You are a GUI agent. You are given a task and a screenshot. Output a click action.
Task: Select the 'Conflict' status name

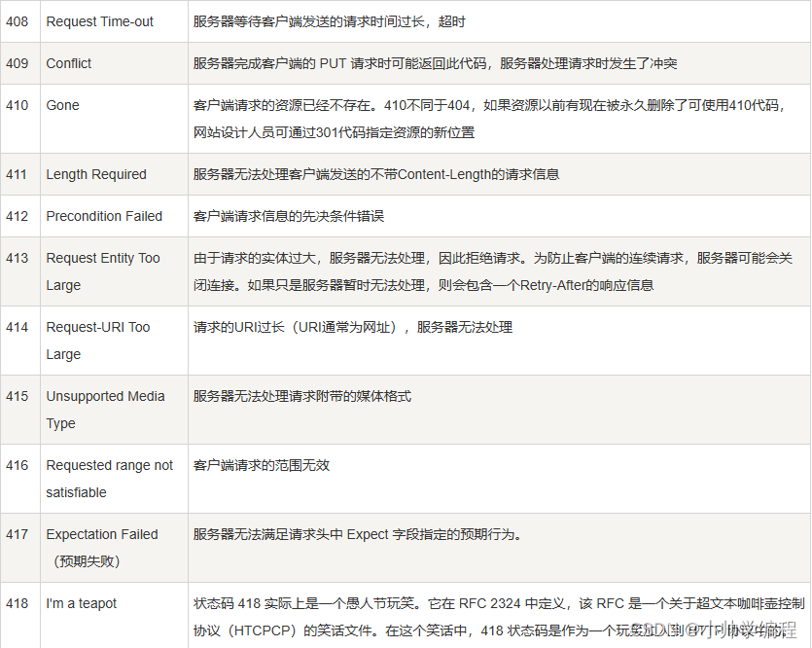tap(68, 63)
